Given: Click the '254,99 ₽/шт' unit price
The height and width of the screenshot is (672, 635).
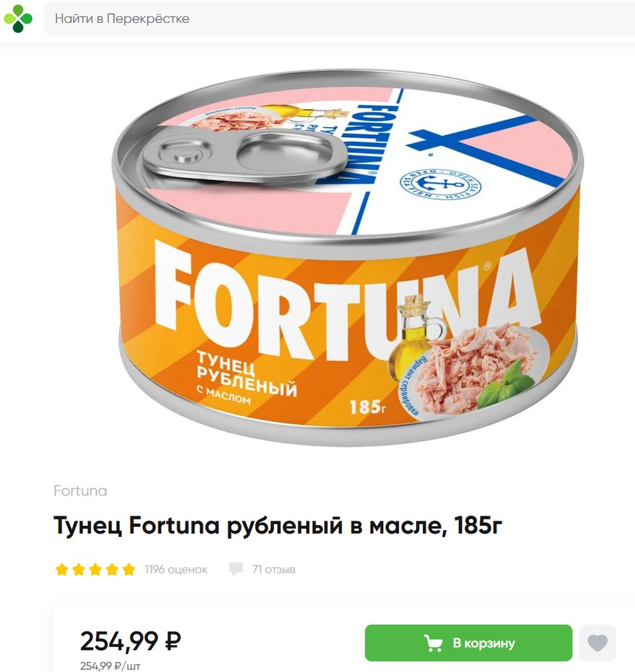Looking at the screenshot, I should (x=111, y=665).
